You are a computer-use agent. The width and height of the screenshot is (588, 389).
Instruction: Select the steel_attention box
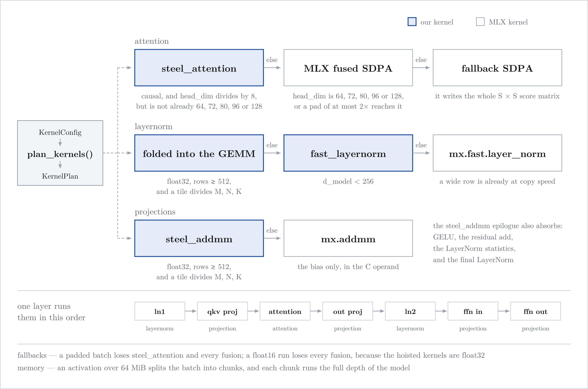199,68
